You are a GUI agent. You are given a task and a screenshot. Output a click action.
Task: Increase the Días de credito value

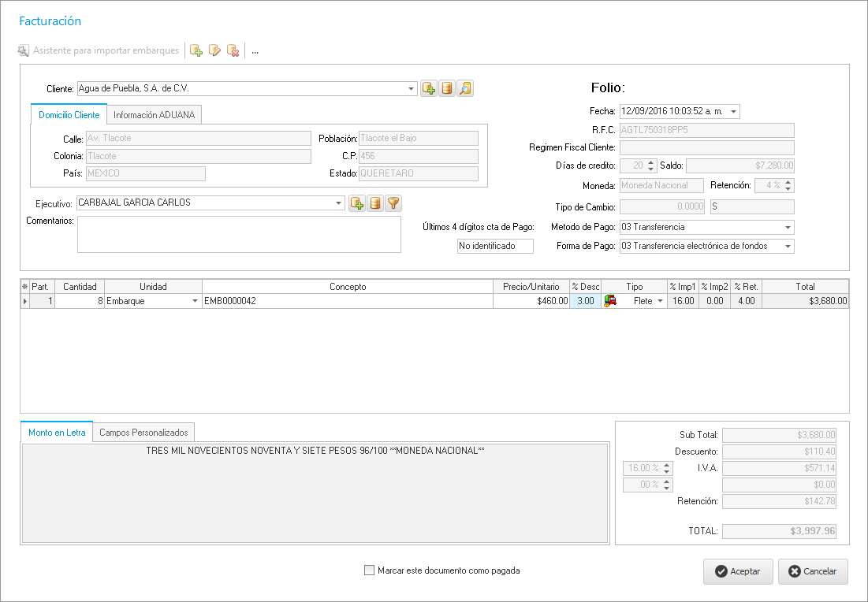tap(650, 162)
